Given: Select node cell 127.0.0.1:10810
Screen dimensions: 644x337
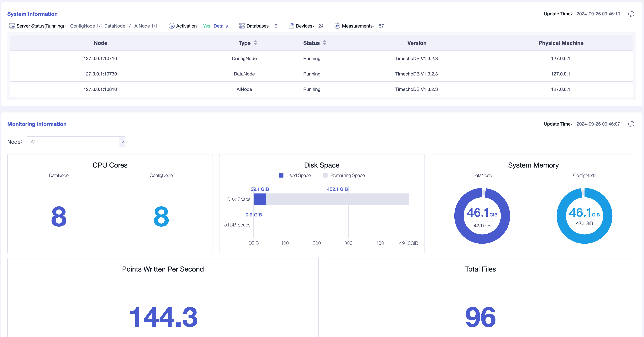Looking at the screenshot, I should (x=100, y=89).
